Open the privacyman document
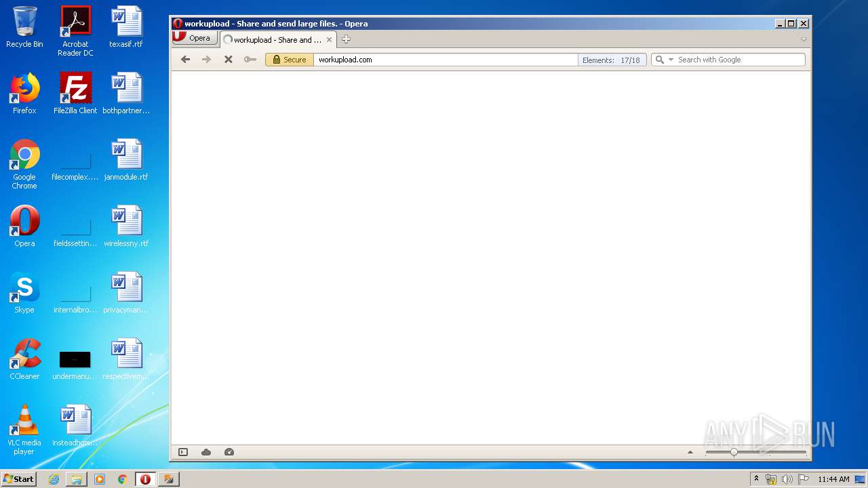Screen dimensions: 868x488 click(126, 293)
